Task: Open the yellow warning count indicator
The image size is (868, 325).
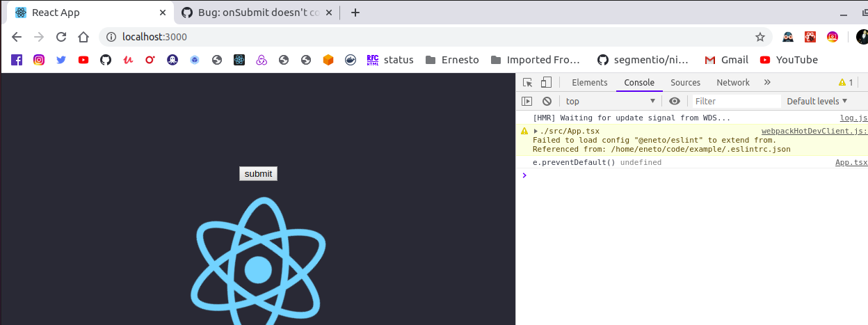Action: pyautogui.click(x=846, y=82)
